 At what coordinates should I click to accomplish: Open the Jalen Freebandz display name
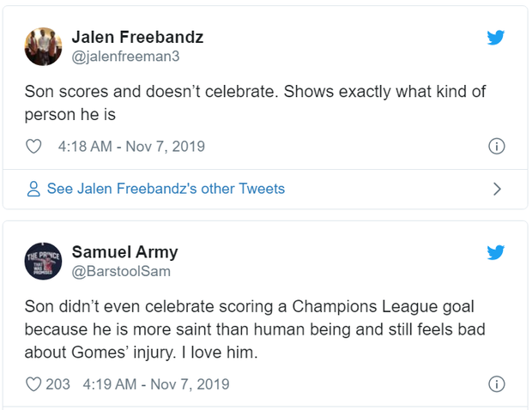137,37
